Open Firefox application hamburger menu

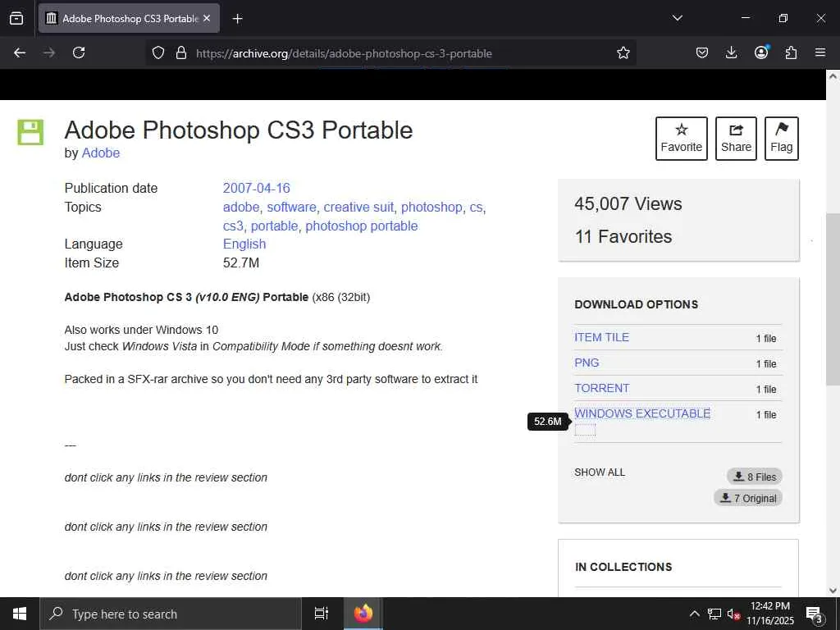820,52
